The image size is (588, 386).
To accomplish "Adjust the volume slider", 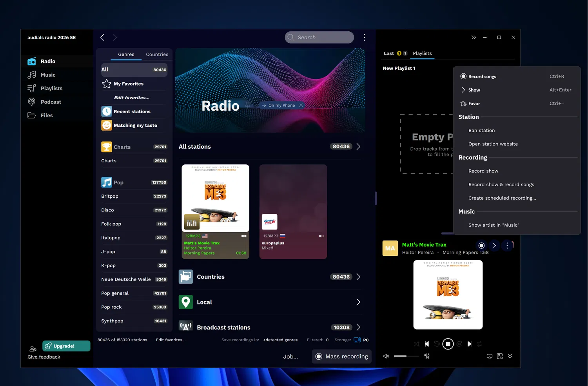I will pos(406,356).
